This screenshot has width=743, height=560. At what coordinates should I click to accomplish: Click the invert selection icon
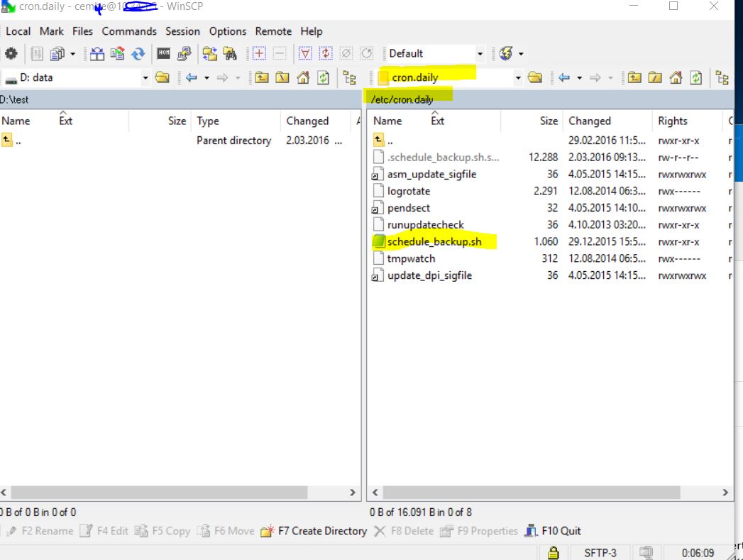point(326,53)
